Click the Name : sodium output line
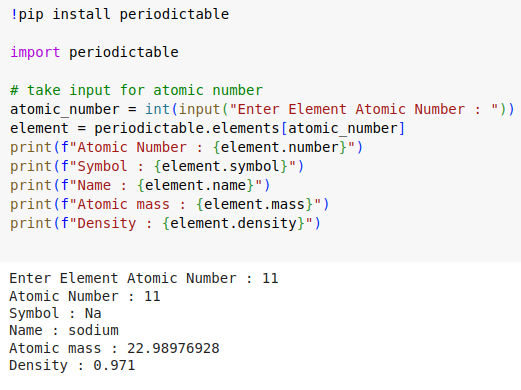Viewport: 521px width, 390px height. click(x=64, y=331)
